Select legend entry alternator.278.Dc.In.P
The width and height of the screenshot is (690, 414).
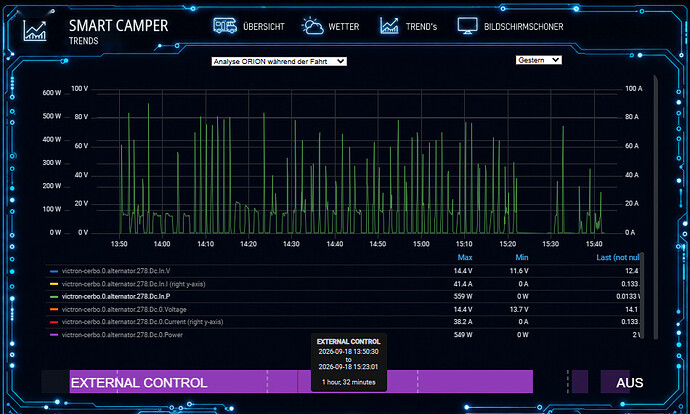[x=116, y=297]
